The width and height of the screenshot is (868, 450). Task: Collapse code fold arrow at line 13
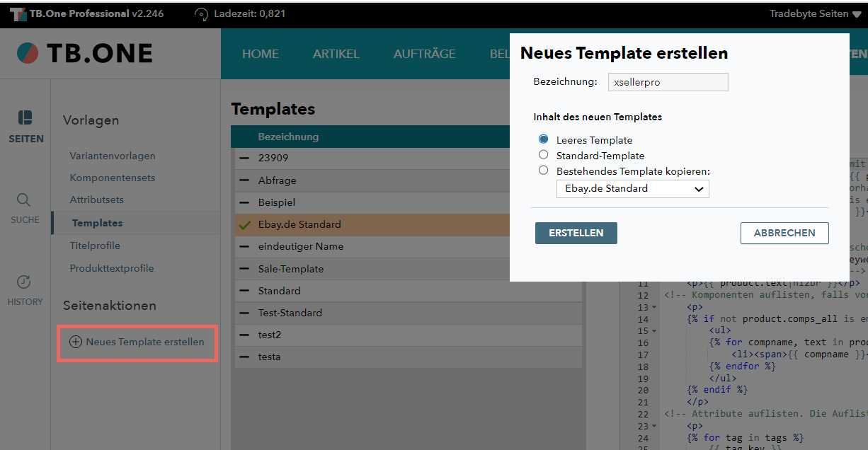click(x=655, y=308)
